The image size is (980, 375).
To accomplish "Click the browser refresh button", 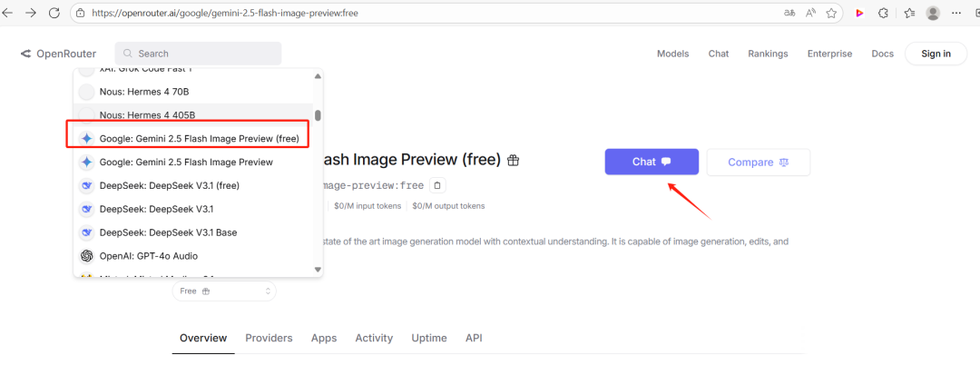I will (x=54, y=14).
